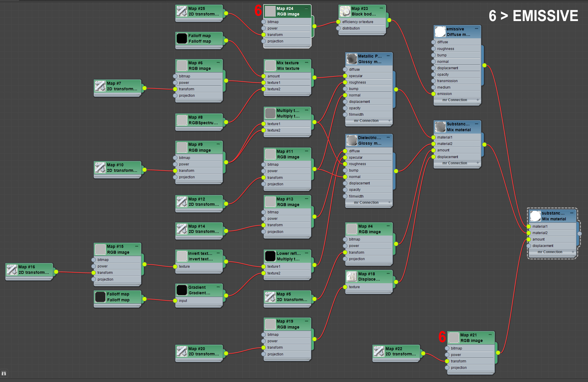This screenshot has height=382, width=588.
Task: Collapse the Mix texture node with minus button
Action: 306,62
